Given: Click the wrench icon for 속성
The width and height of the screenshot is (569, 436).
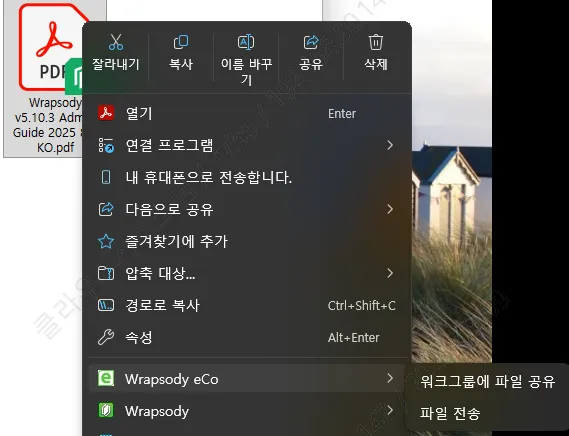Looking at the screenshot, I should click(106, 337).
